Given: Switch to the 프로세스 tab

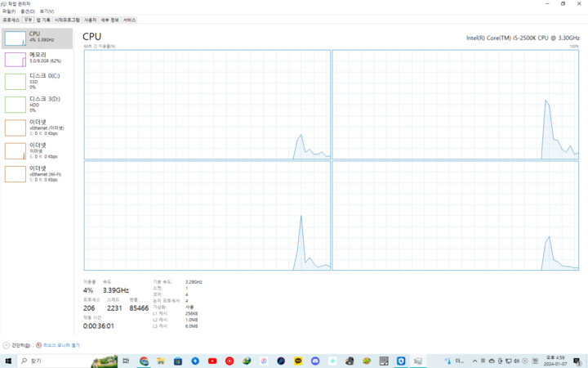Looking at the screenshot, I should click(x=11, y=20).
